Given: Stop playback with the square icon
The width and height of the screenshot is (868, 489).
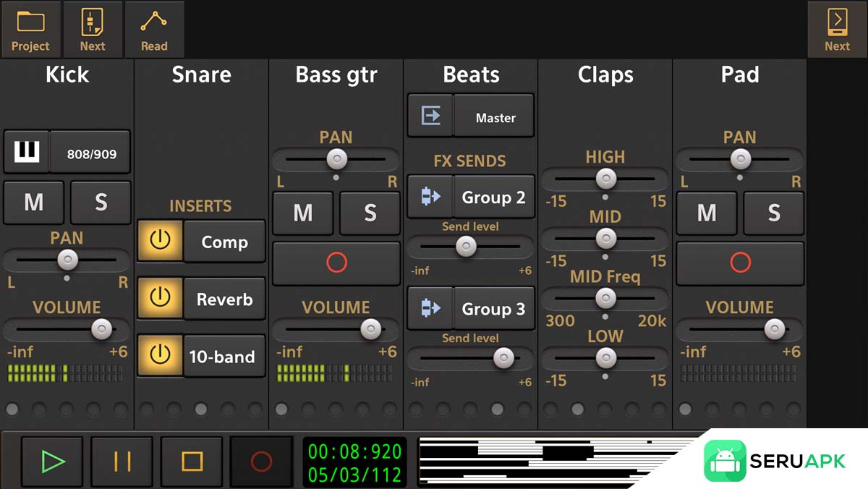Looking at the screenshot, I should tap(192, 461).
